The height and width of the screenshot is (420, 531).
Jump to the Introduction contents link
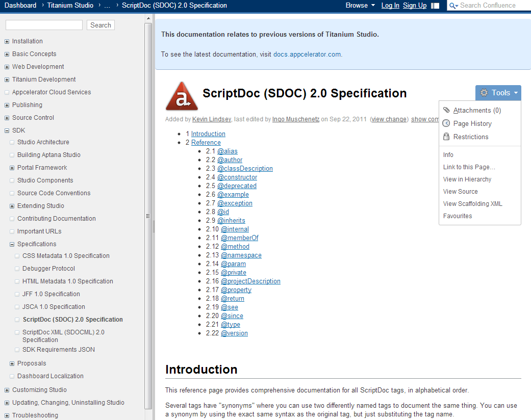click(x=208, y=134)
